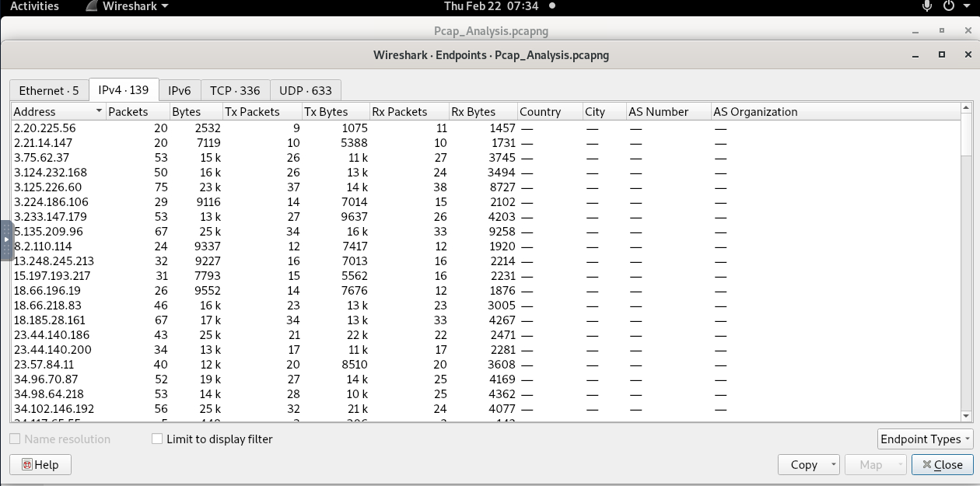Open the Activities overview
This screenshot has height=486, width=980.
[x=34, y=6]
